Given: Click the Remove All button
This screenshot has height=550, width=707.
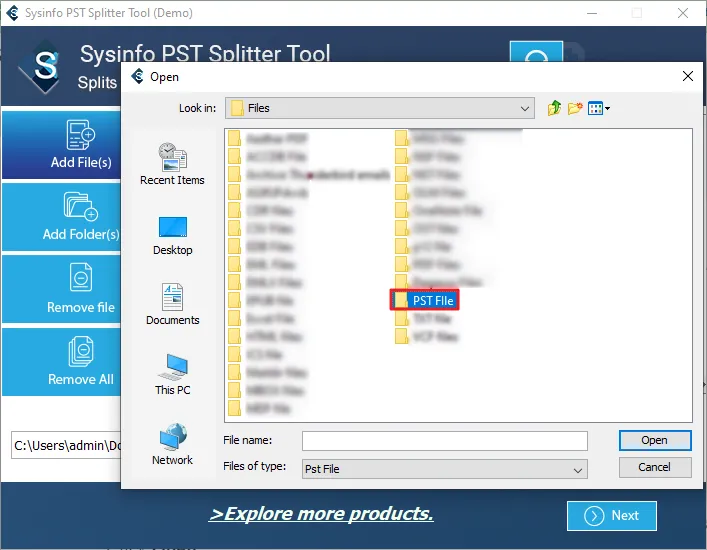Looking at the screenshot, I should pos(62,362).
